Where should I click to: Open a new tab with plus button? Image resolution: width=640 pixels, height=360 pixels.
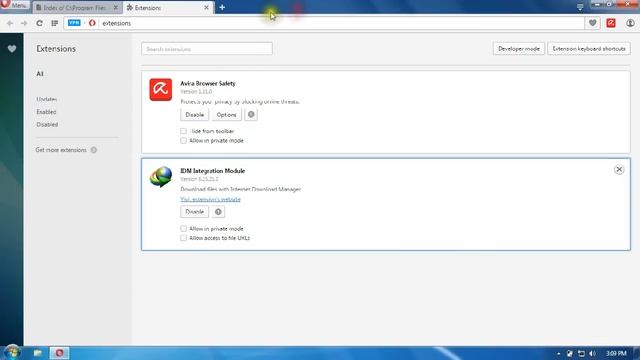tap(222, 7)
